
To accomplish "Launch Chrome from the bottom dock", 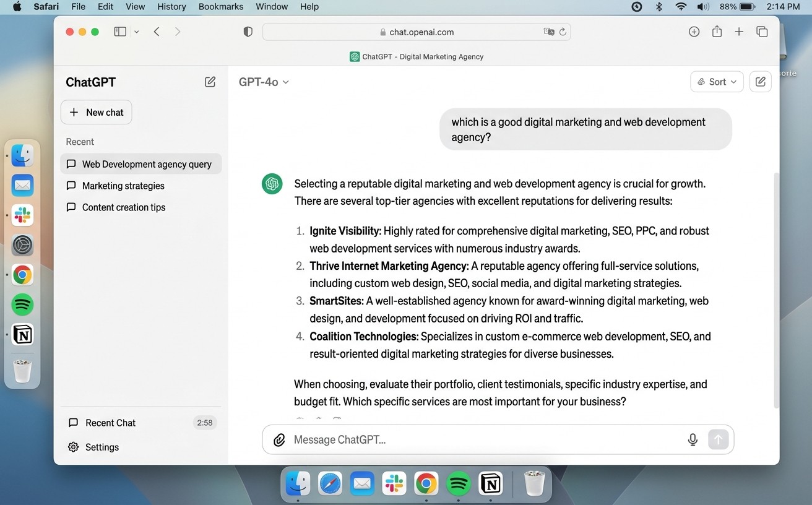I will (x=426, y=484).
